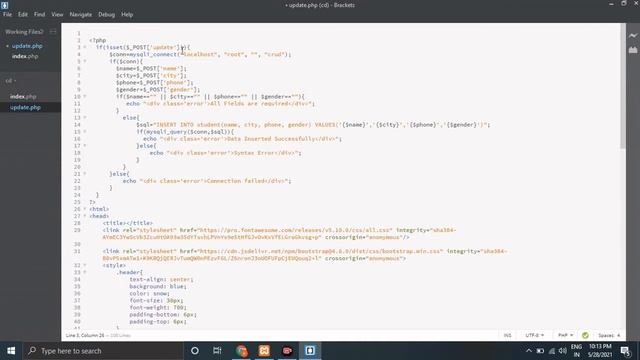The width and height of the screenshot is (640, 360).
Task: Open the Extension Manager icon
Action: coord(633,50)
